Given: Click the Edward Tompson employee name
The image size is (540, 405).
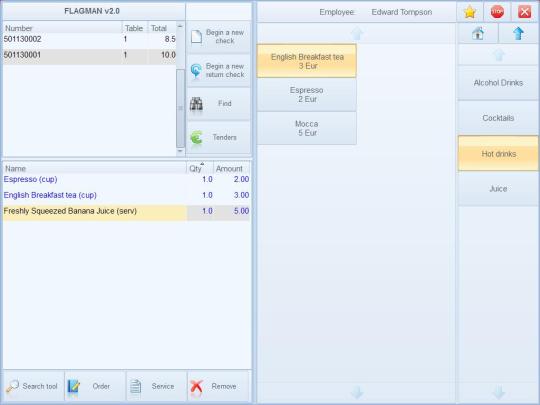Looking at the screenshot, I should coord(402,12).
